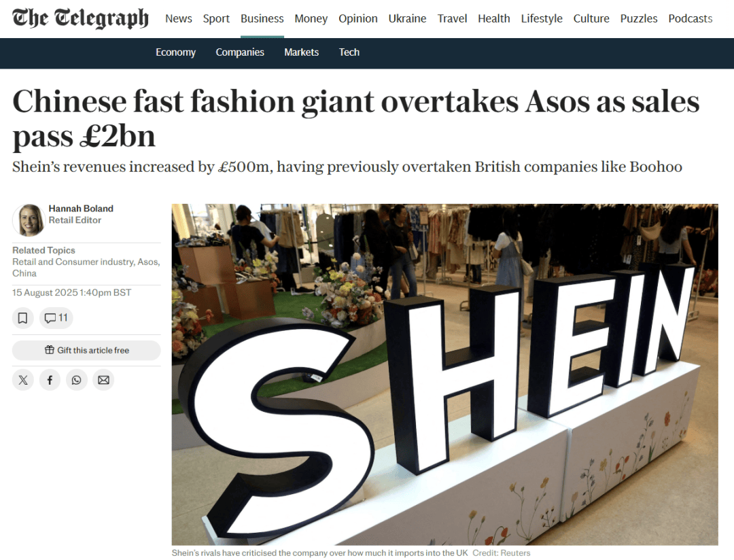The image size is (734, 560).
Task: Open the Podcasts section in top navigation
Action: pyautogui.click(x=690, y=19)
